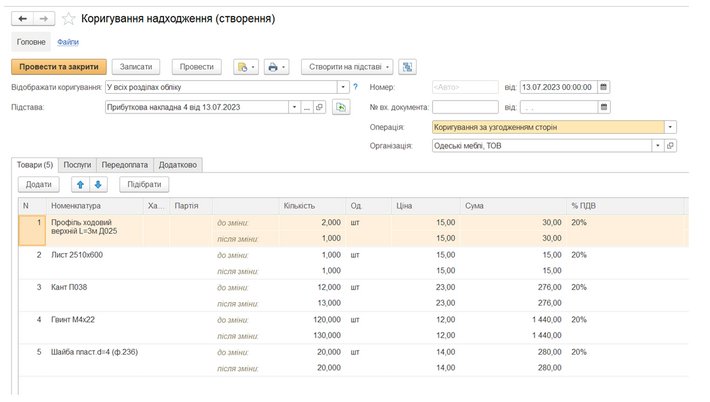The width and height of the screenshot is (710, 402).
Task: Move row up with blue up arrow
Action: (80, 184)
